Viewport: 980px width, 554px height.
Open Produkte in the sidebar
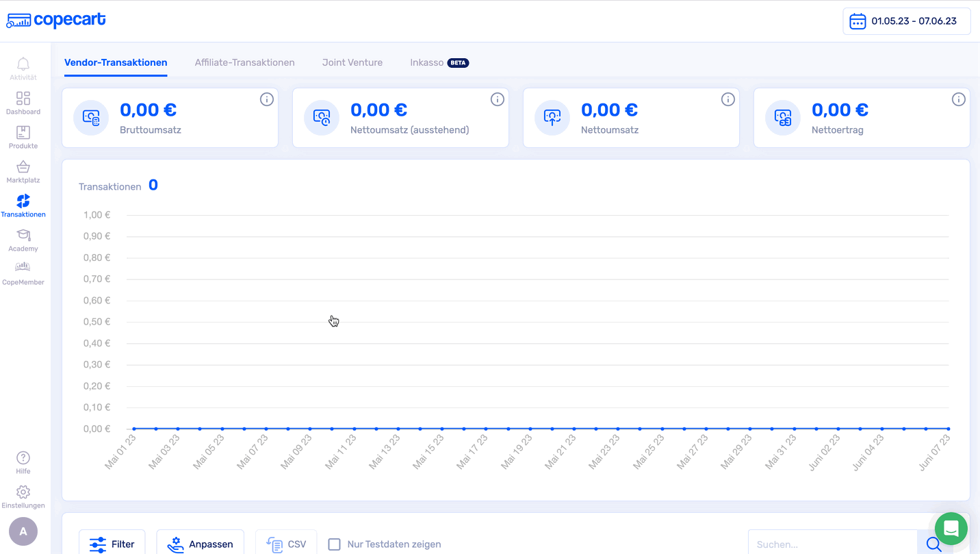click(x=23, y=133)
